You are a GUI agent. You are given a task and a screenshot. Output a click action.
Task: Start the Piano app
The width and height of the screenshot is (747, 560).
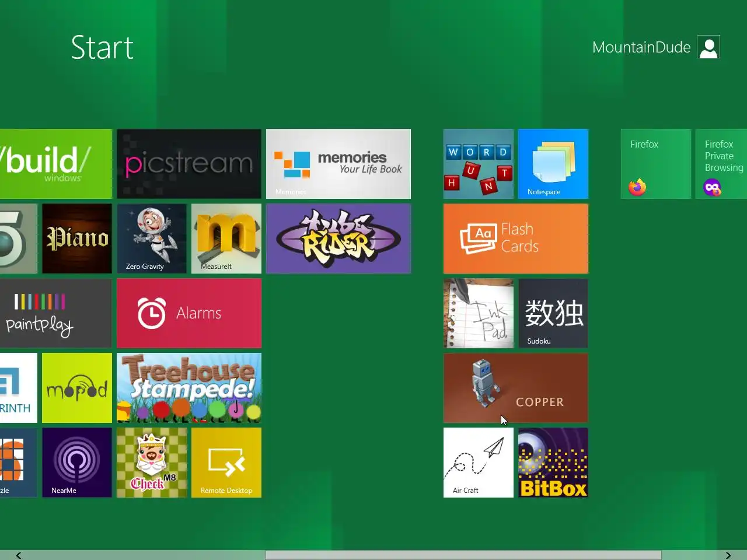(x=77, y=239)
